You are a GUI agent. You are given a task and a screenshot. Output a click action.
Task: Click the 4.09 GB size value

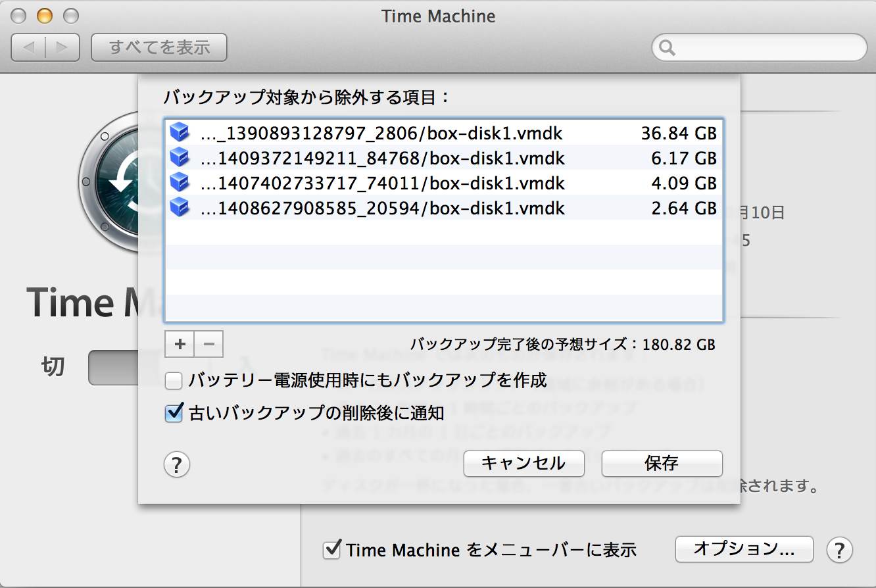coord(685,183)
